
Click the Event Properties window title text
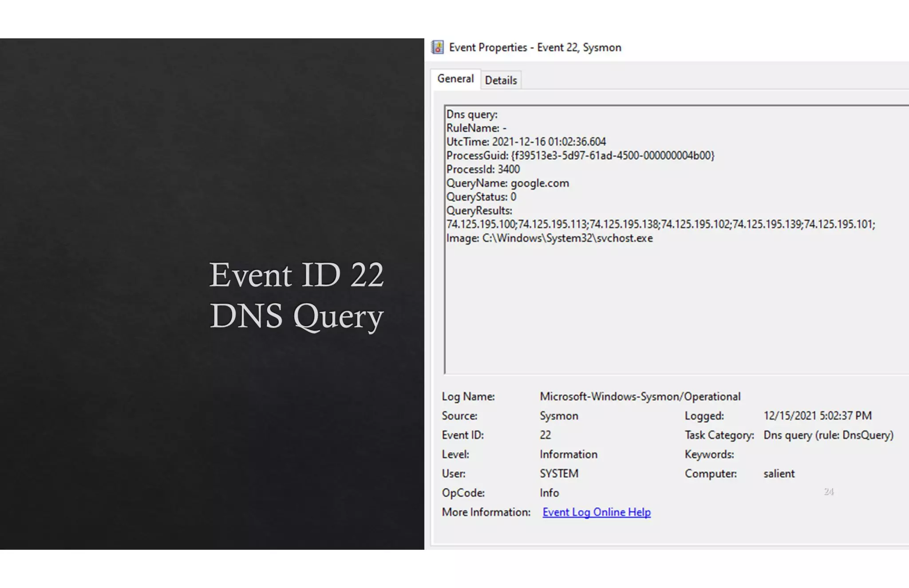(x=535, y=47)
